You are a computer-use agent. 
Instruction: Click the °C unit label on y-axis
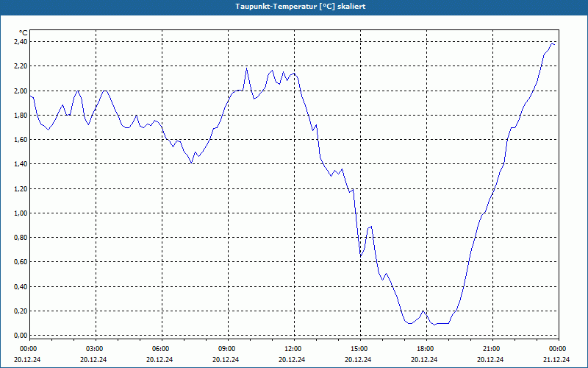23,33
